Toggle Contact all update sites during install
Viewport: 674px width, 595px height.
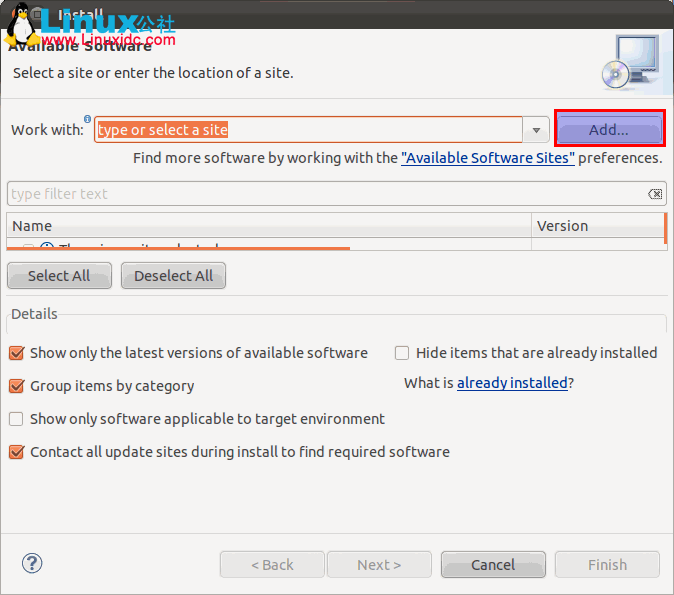coord(16,452)
